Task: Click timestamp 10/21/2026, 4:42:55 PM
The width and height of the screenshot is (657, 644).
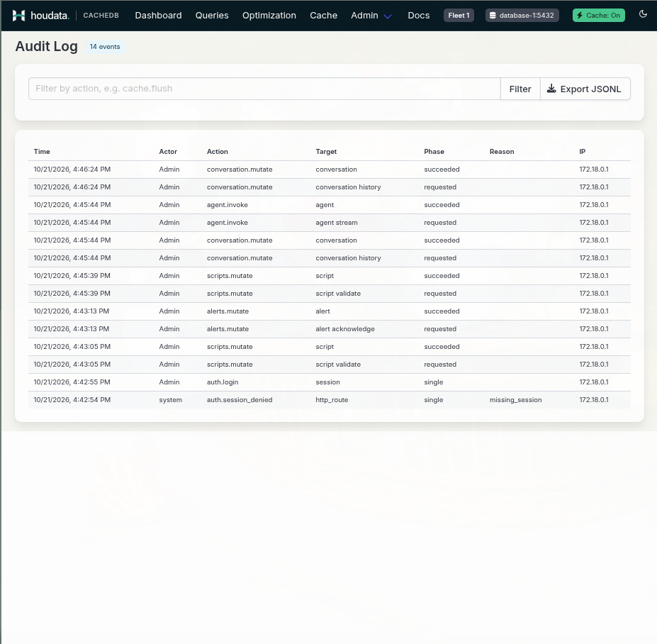Action: pos(72,382)
